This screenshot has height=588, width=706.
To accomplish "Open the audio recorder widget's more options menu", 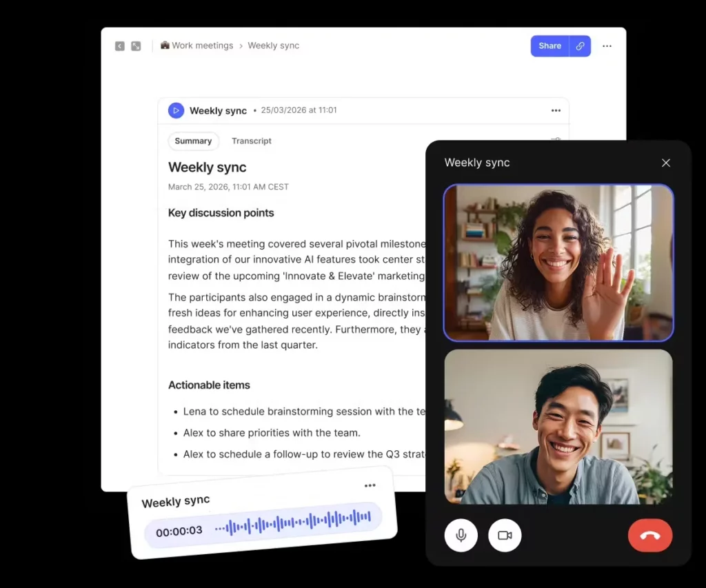I will (x=370, y=485).
